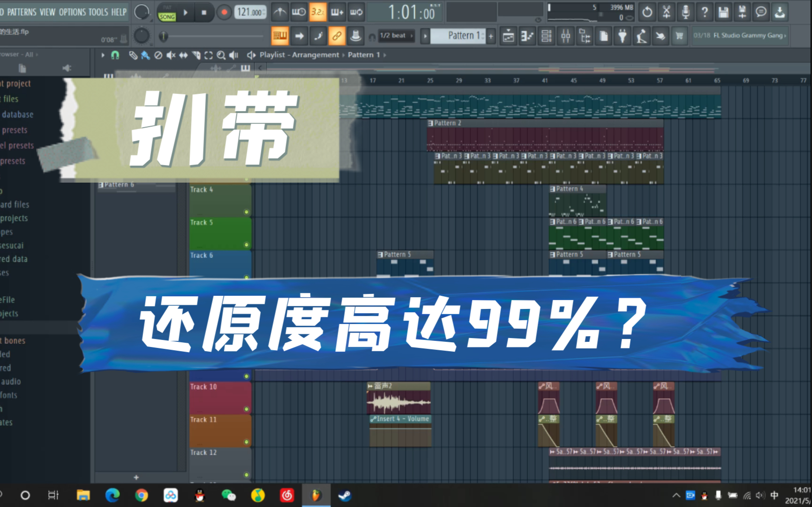Click the main pitch knob

(142, 36)
